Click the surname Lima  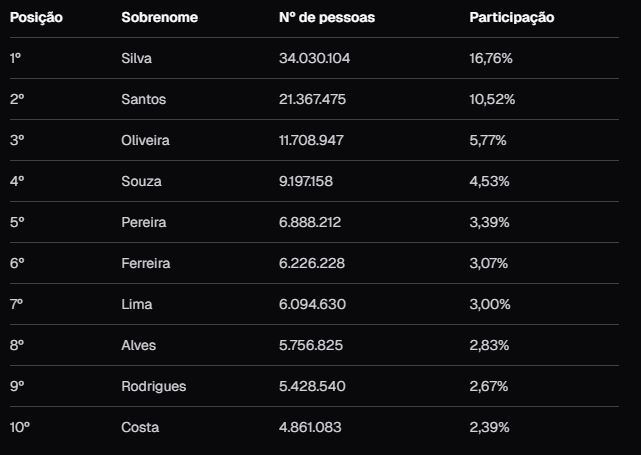coord(135,304)
